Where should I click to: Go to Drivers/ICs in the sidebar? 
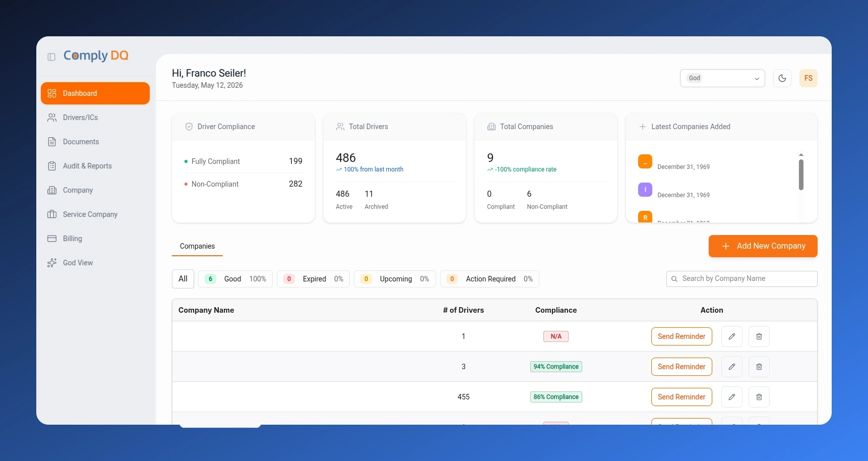pyautogui.click(x=95, y=118)
